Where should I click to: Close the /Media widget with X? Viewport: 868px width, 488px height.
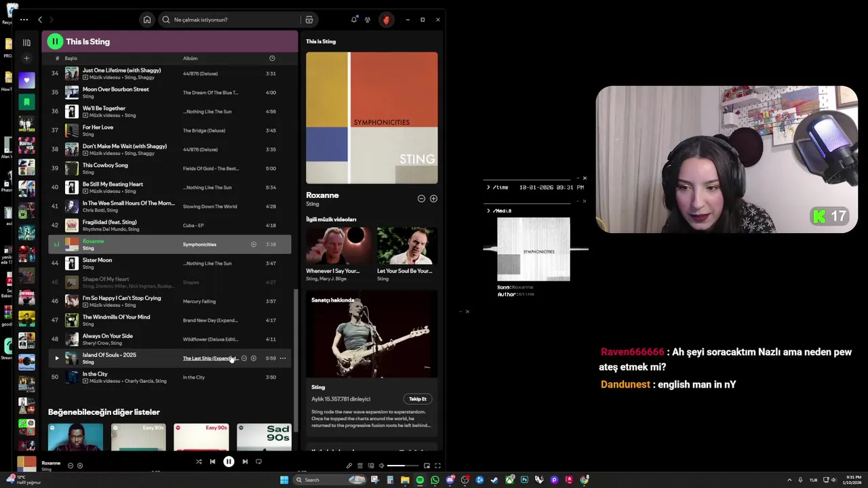pos(585,201)
